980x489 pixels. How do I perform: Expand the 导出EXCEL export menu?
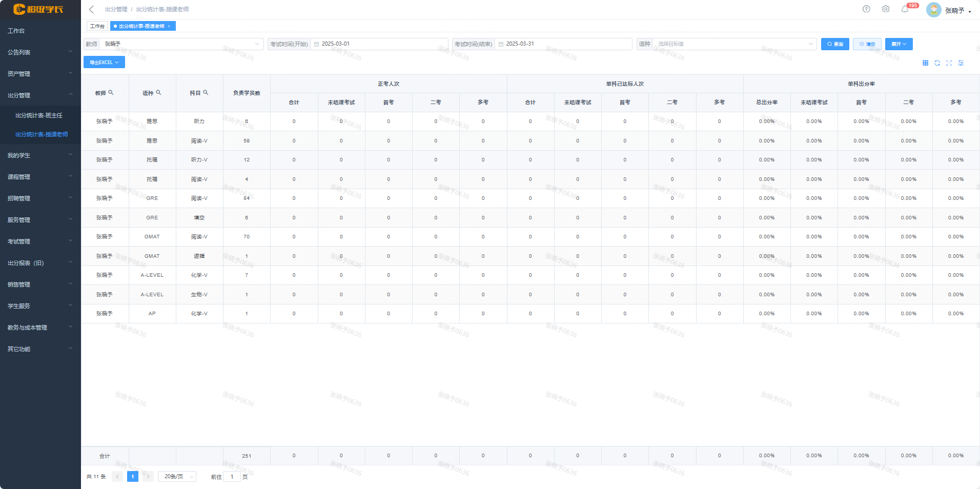(104, 63)
